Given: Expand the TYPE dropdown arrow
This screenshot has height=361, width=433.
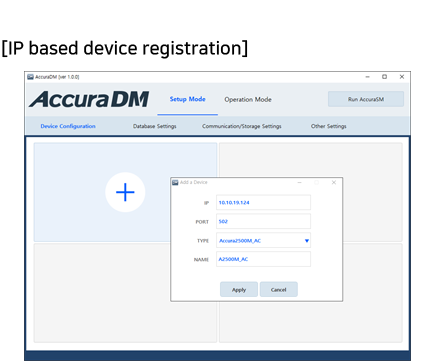Looking at the screenshot, I should pyautogui.click(x=307, y=241).
